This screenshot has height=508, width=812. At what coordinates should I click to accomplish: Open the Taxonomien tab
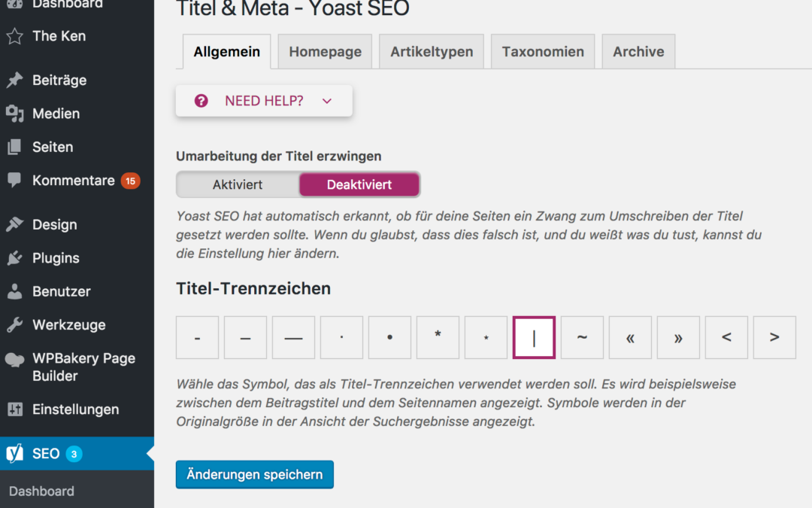click(x=543, y=52)
